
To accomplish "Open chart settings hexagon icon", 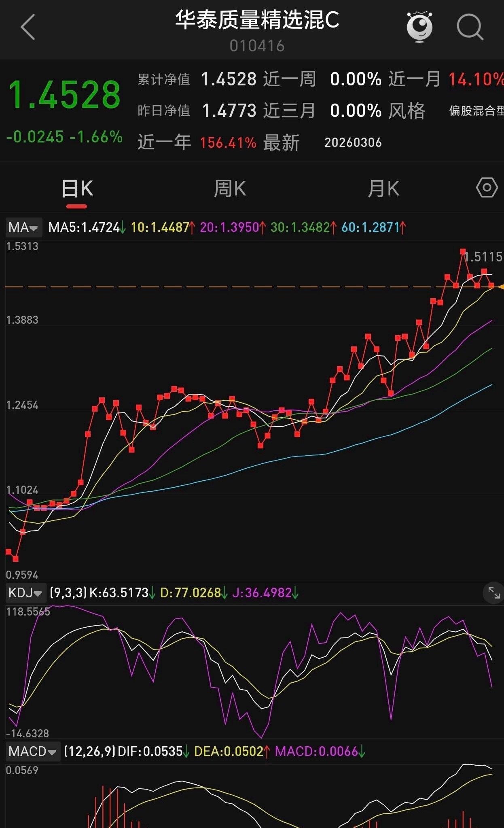I will [487, 188].
